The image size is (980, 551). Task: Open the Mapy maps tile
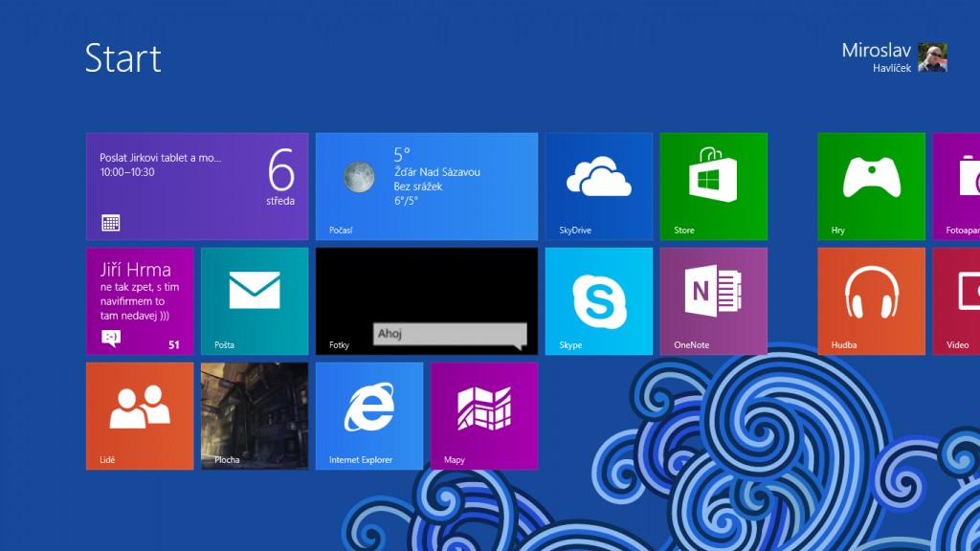(483, 416)
